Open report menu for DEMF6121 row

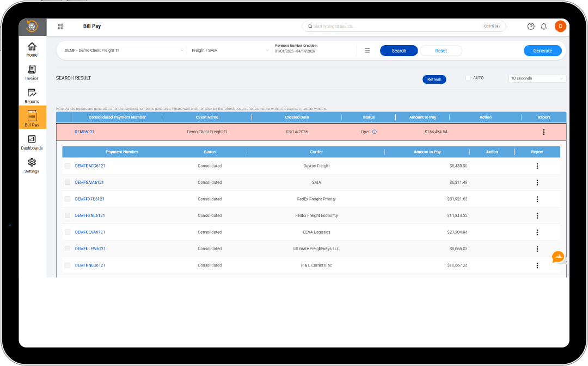[543, 132]
